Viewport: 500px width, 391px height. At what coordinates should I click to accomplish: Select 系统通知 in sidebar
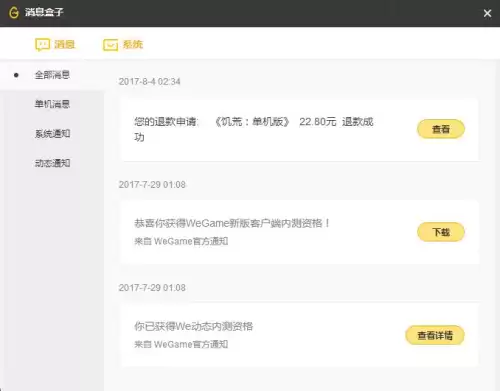(52, 134)
